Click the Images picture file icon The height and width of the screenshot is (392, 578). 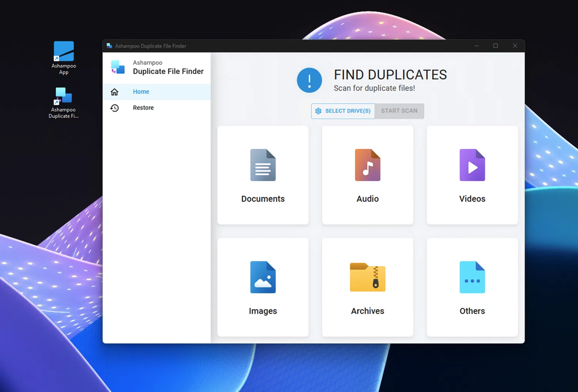tap(263, 277)
